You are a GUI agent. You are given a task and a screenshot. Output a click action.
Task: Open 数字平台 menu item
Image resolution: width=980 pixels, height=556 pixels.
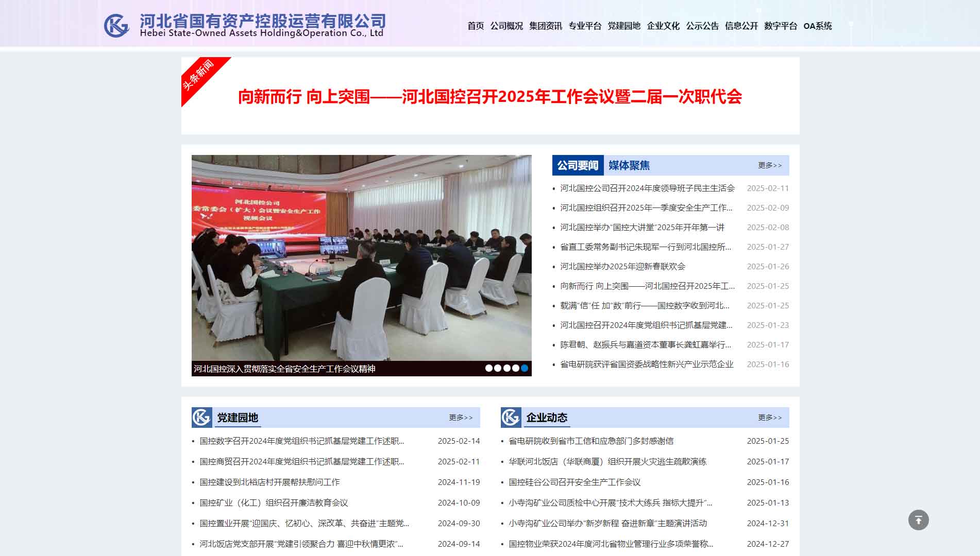781,26
